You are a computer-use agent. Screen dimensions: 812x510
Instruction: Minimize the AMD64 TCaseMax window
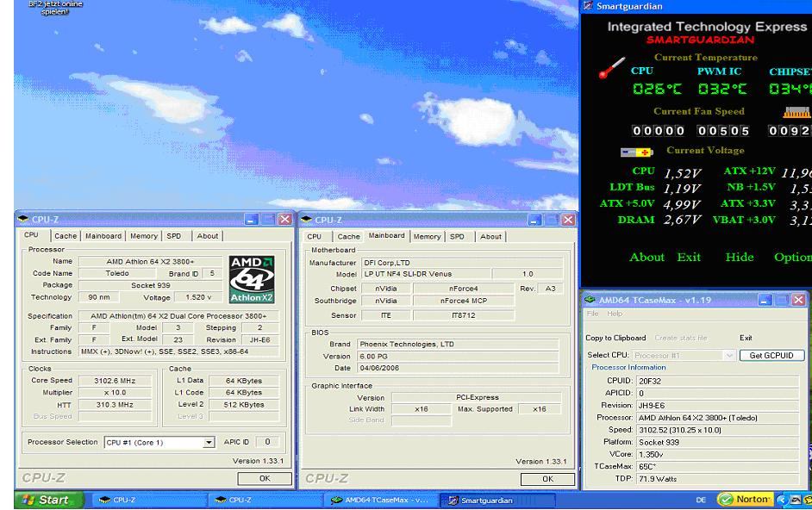coord(765,300)
